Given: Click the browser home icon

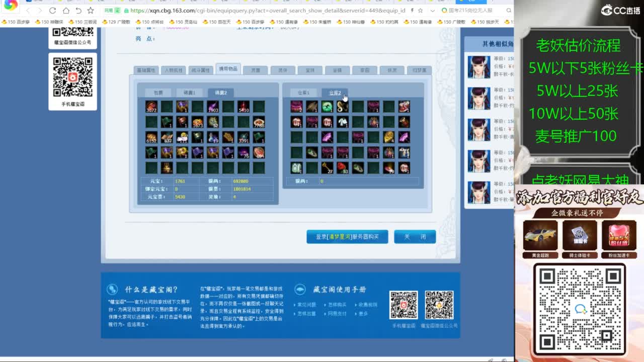Looking at the screenshot, I should tap(67, 10).
